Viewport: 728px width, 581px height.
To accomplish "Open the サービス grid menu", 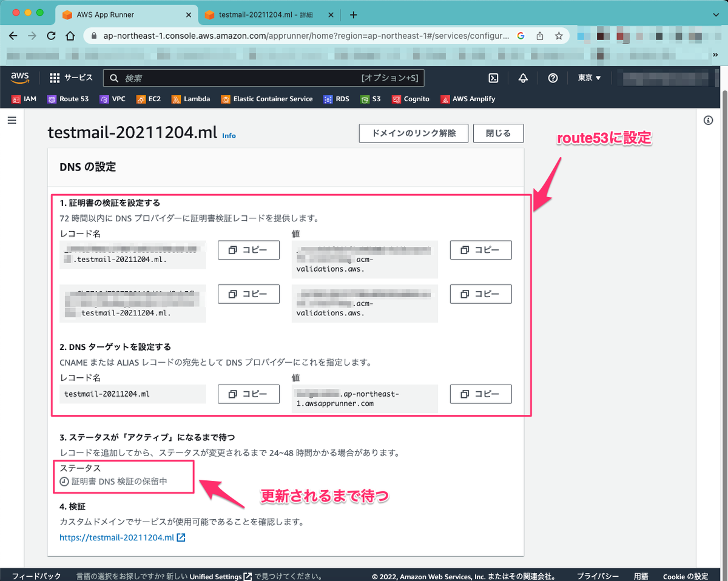I will [x=71, y=78].
